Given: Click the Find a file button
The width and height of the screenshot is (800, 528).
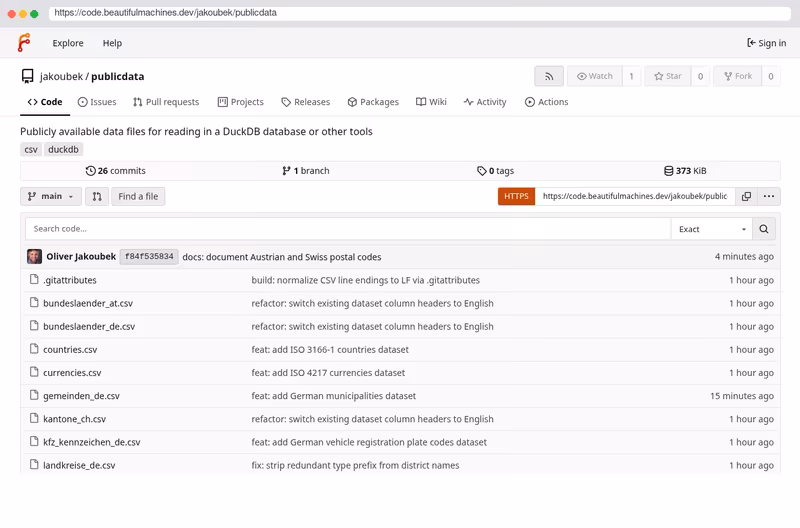Looking at the screenshot, I should pyautogui.click(x=138, y=196).
